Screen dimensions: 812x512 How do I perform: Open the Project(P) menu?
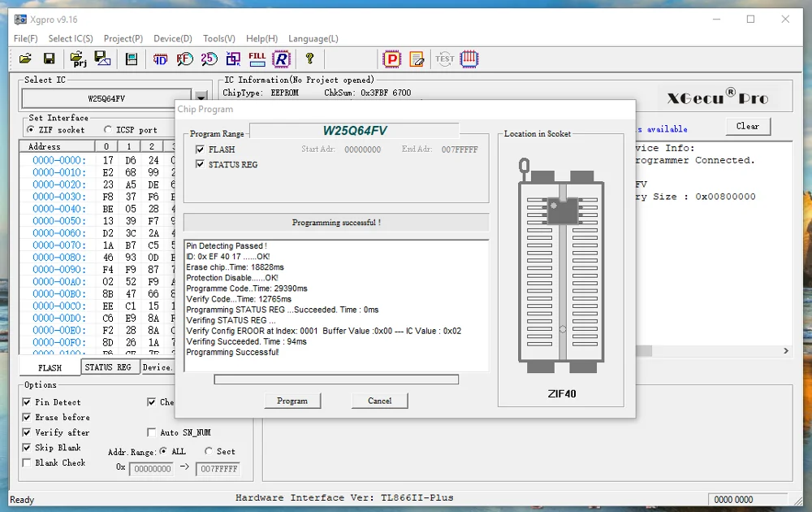(x=123, y=38)
